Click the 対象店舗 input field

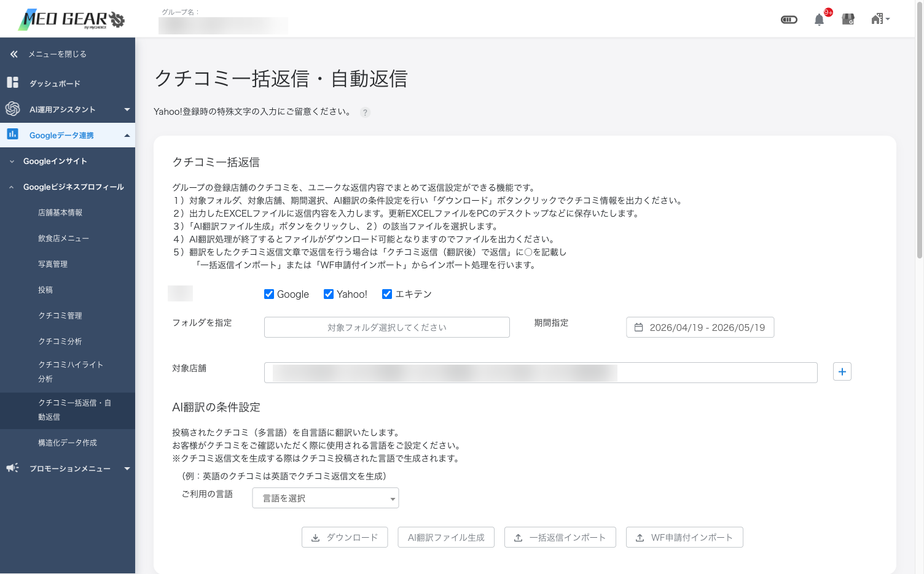tap(541, 373)
